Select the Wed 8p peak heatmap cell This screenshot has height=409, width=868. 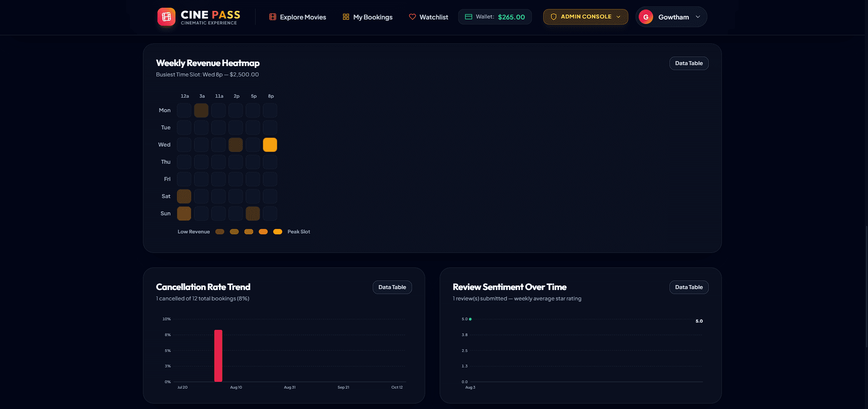point(270,145)
